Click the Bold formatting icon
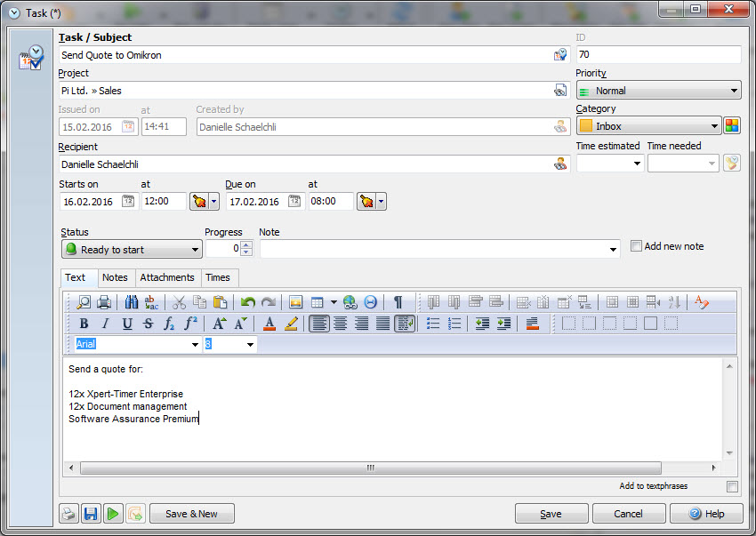756x536 pixels. [84, 324]
